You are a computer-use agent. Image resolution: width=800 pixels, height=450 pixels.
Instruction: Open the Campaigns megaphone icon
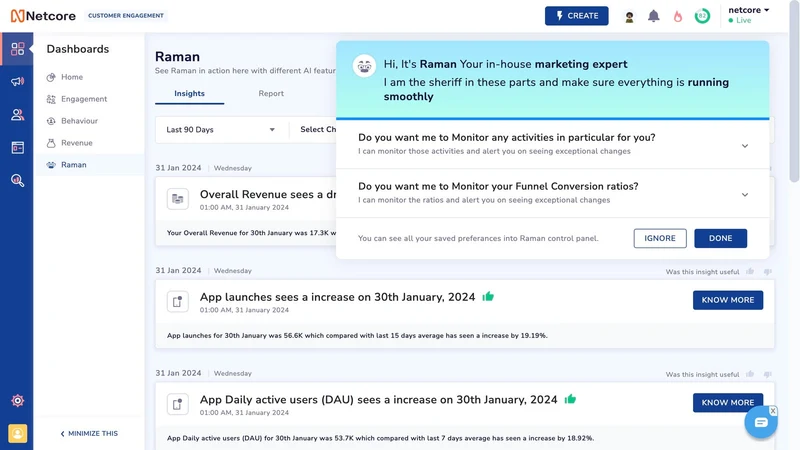pyautogui.click(x=17, y=81)
